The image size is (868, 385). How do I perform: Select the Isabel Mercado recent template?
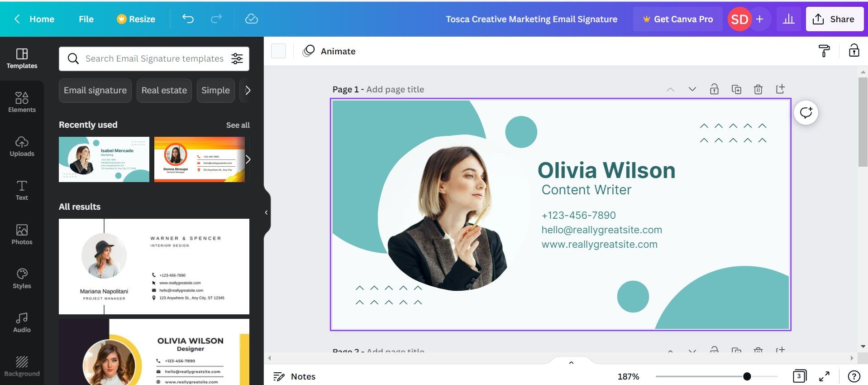coord(104,159)
